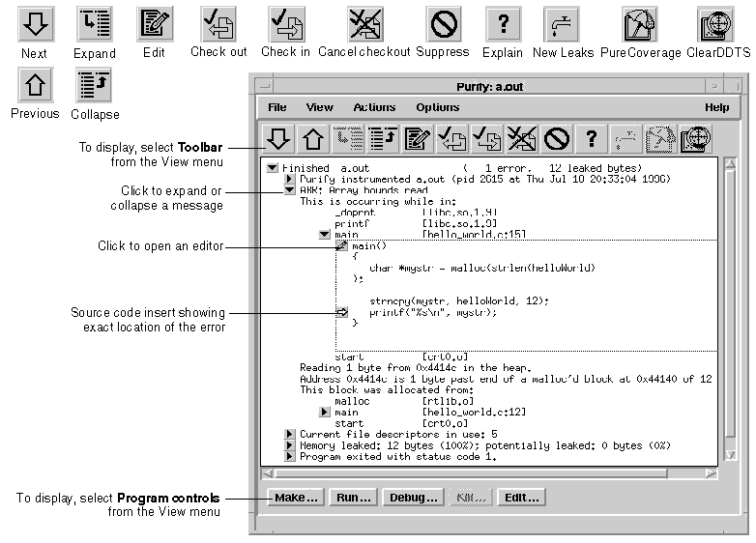
Task: Open the View menu
Action: click(320, 107)
